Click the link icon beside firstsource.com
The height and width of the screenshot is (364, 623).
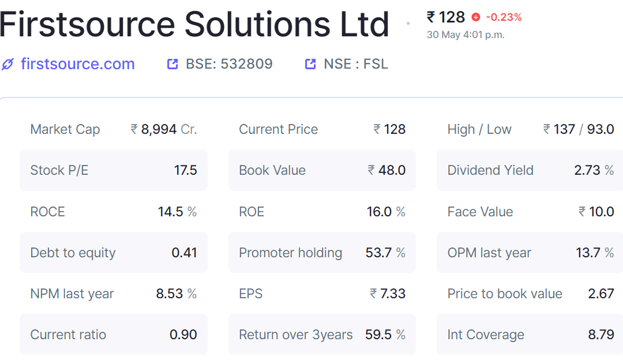tap(7, 64)
